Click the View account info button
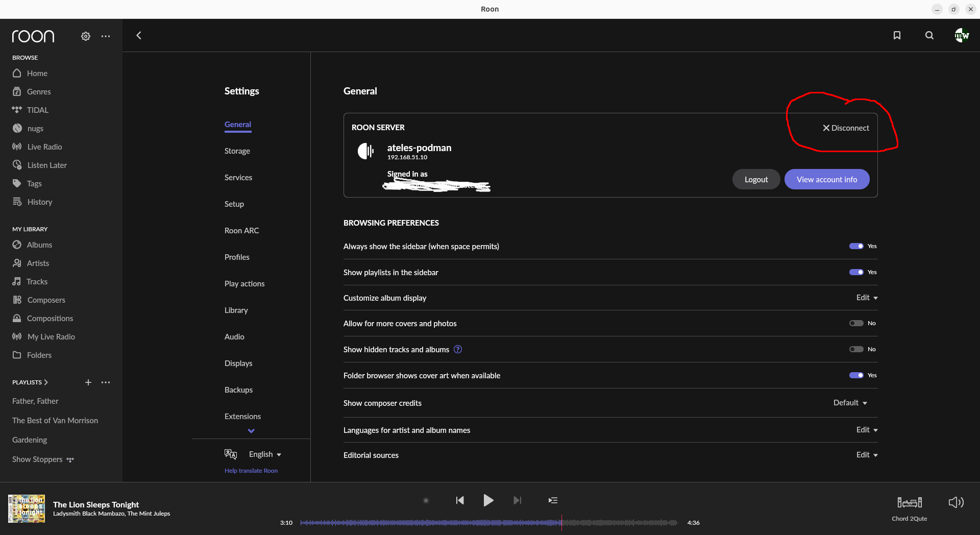The width and height of the screenshot is (980, 535). [827, 179]
